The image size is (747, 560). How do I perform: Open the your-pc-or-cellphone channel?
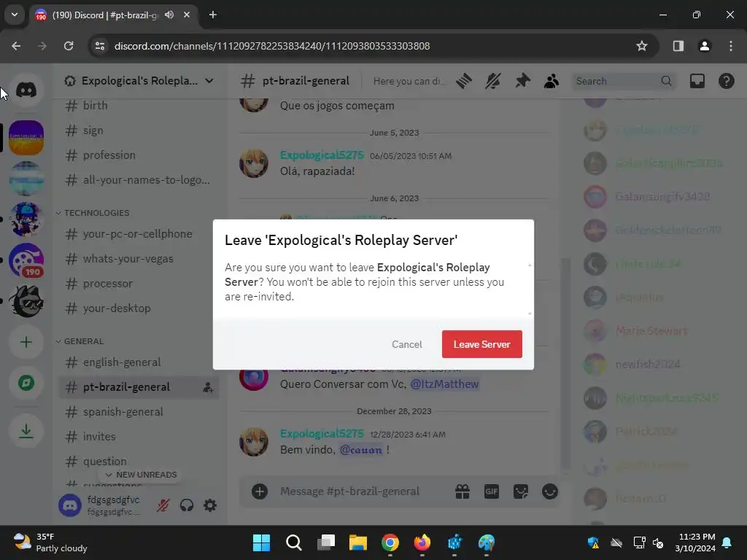(x=139, y=234)
